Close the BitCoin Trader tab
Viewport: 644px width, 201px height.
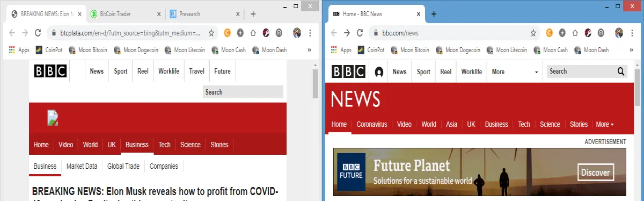[159, 14]
